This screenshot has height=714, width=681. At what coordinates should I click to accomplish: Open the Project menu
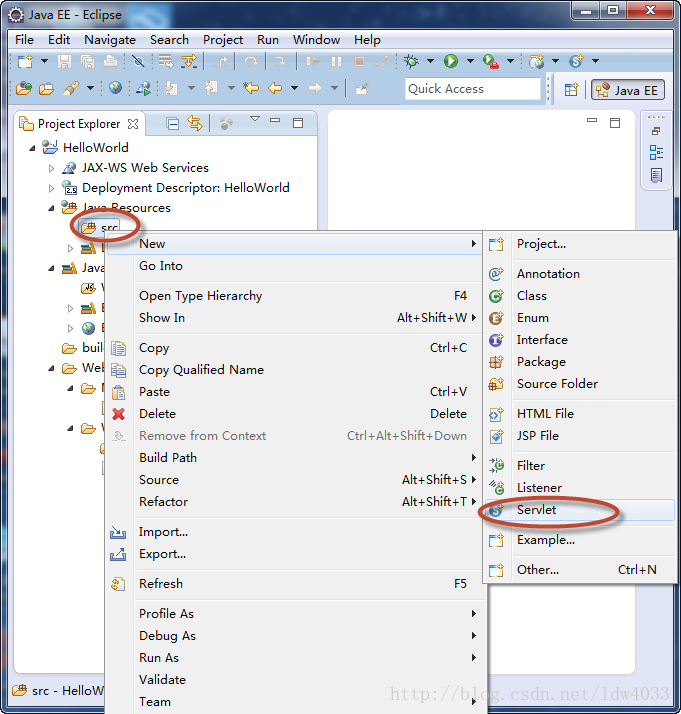[x=223, y=40]
